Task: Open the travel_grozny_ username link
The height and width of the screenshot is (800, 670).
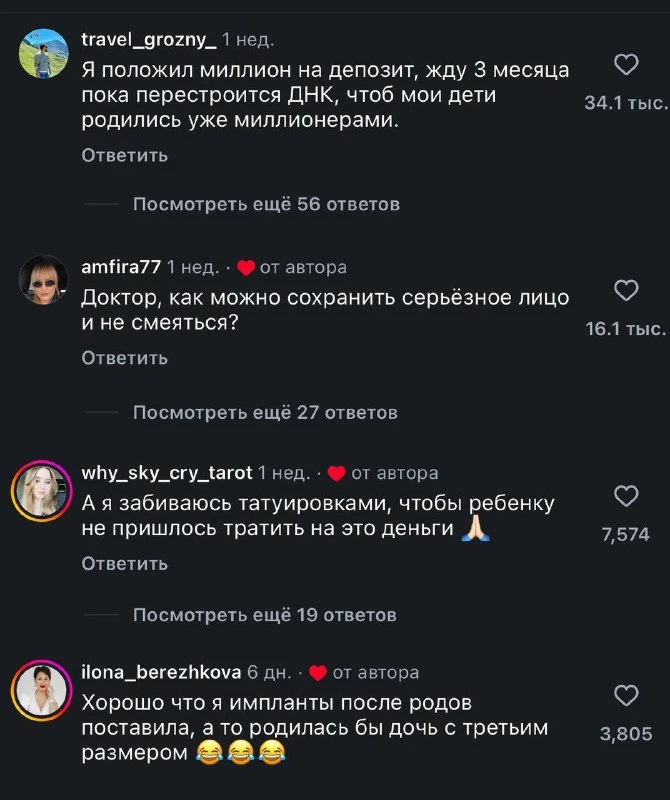Action: click(148, 40)
